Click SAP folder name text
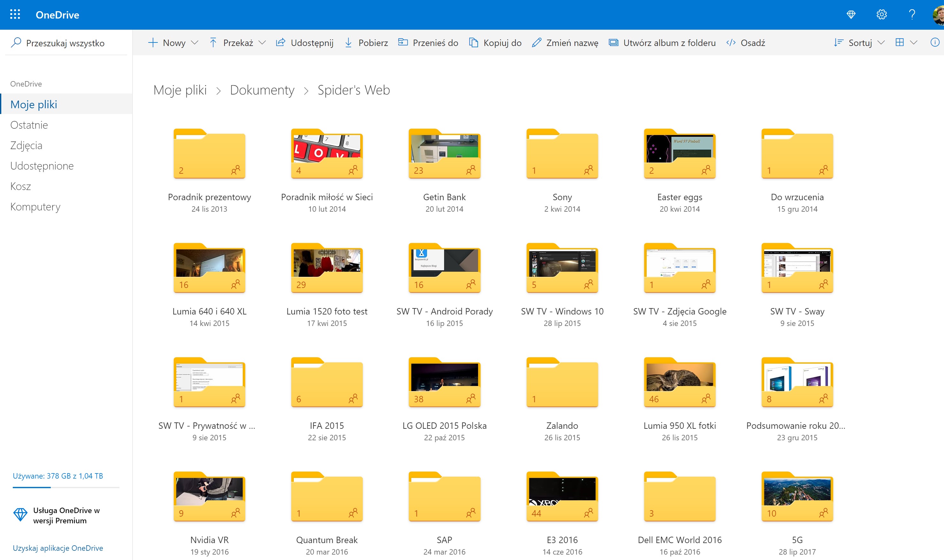Screen dimensions: 944x560 pos(444,540)
